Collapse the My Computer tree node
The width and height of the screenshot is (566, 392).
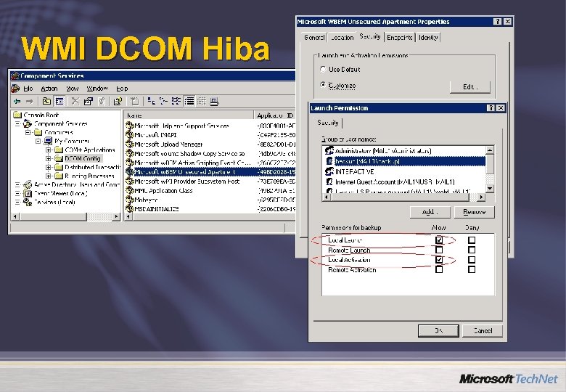(x=38, y=141)
